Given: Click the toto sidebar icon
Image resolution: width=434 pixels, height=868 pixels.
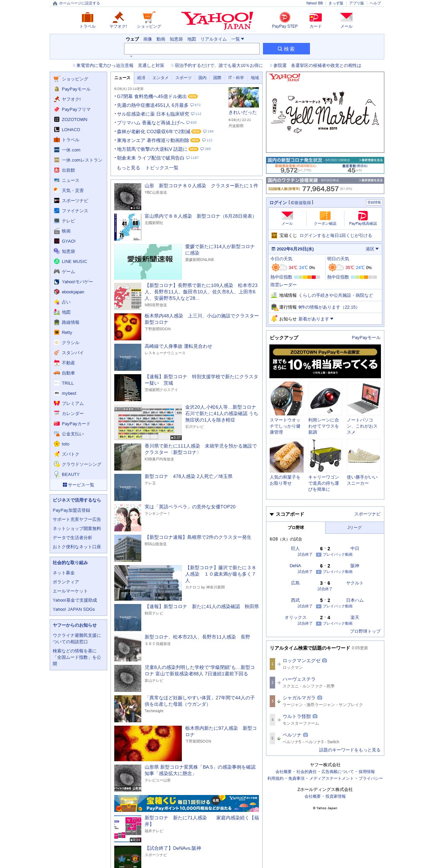Looking at the screenshot, I should (x=56, y=444).
